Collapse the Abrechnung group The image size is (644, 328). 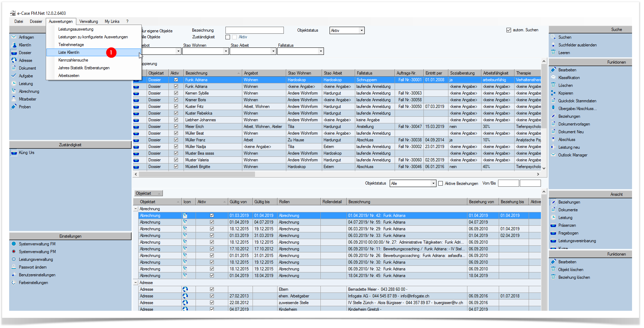[x=135, y=209]
